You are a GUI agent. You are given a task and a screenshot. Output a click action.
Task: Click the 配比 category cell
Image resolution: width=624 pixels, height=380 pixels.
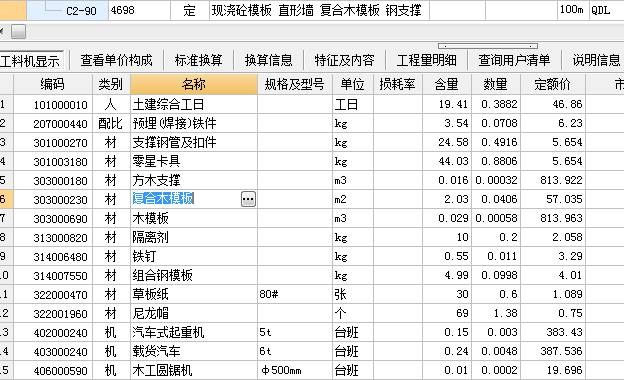(x=111, y=123)
